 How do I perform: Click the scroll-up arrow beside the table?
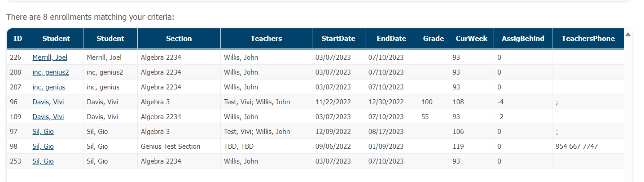click(x=628, y=35)
